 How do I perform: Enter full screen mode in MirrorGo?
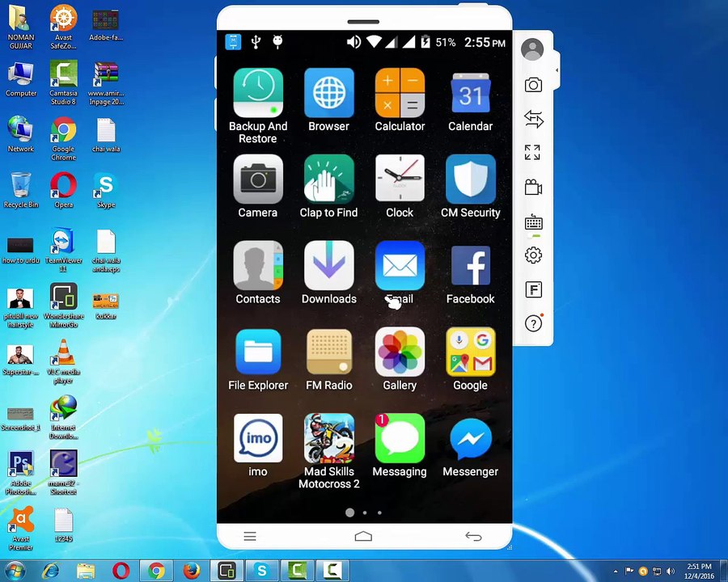pos(532,152)
